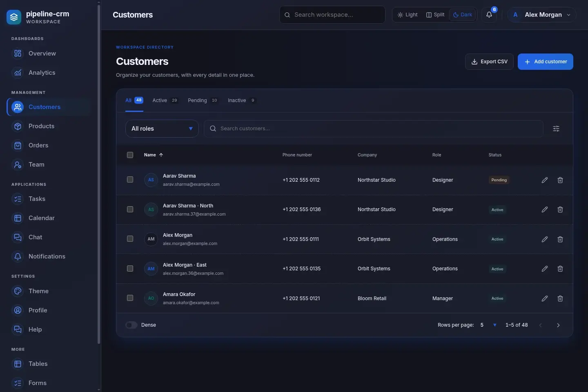The height and width of the screenshot is (392, 588).
Task: Click the Team person sidebar icon
Action: click(x=18, y=165)
